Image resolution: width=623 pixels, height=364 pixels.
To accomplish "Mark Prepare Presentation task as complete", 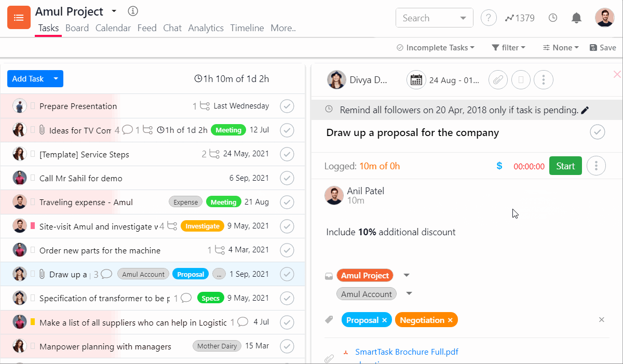I will [x=287, y=106].
